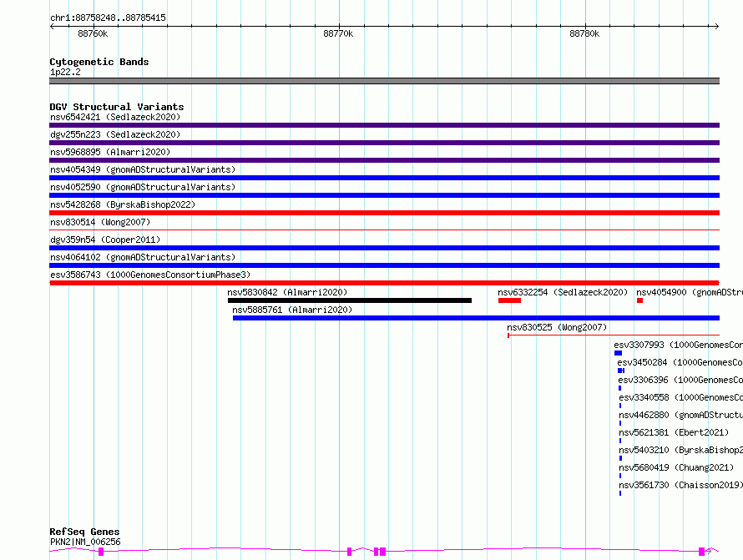Click the thin red nsv830514 variant line
This screenshot has width=743, height=560.
(x=384, y=230)
